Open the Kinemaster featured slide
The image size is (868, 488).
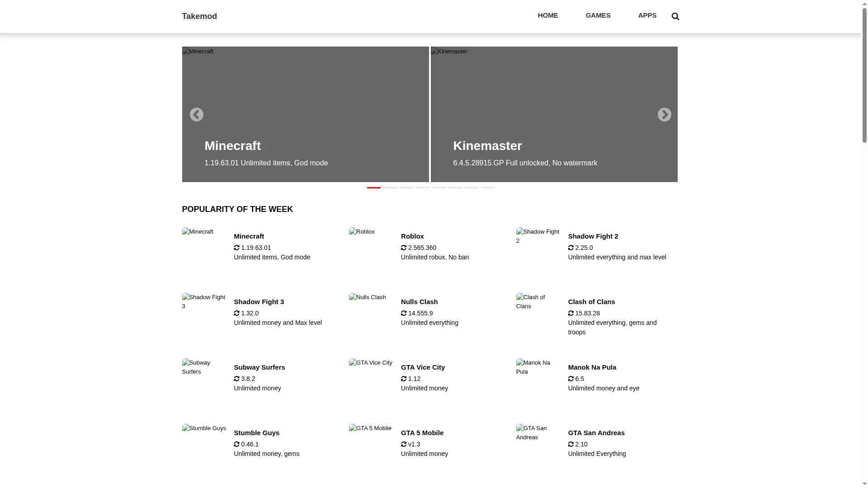pyautogui.click(x=554, y=114)
